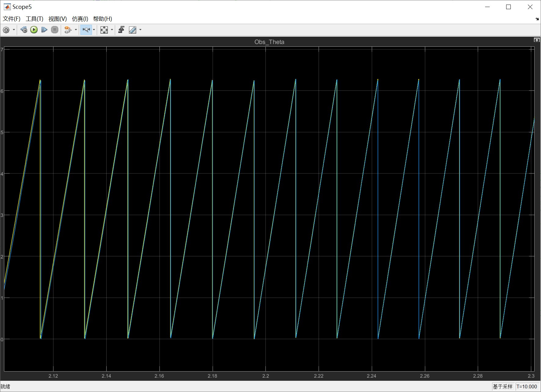Screen dimensions: 541x392
Task: Toggle cursor measurements
Action: [x=133, y=30]
